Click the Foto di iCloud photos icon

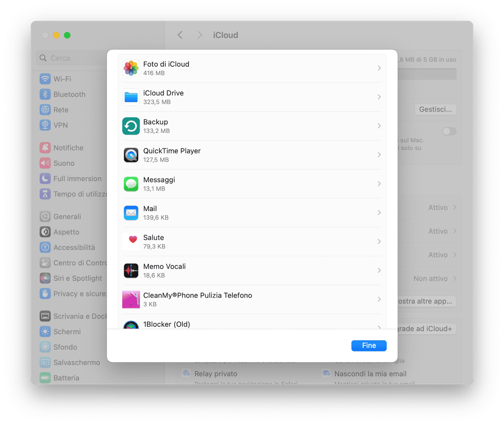point(131,68)
